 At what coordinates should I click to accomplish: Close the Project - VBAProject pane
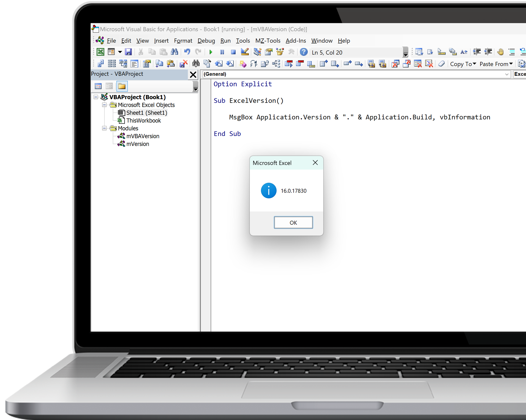(193, 75)
